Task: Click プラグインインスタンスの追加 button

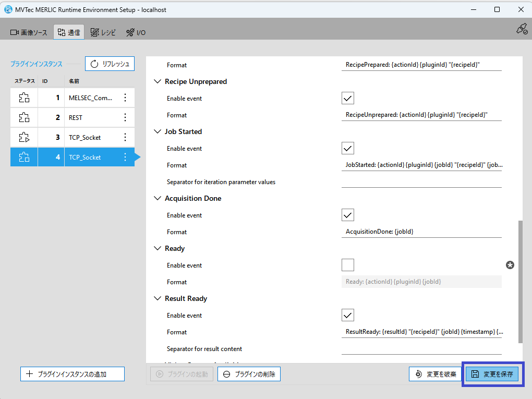Action: pos(72,374)
